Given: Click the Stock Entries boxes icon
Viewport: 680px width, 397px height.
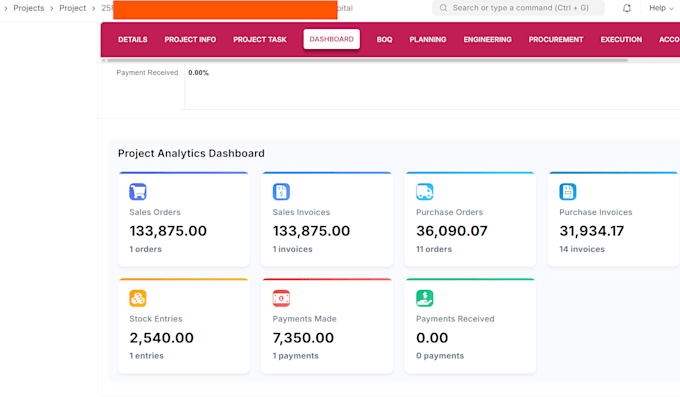Looking at the screenshot, I should 138,299.
